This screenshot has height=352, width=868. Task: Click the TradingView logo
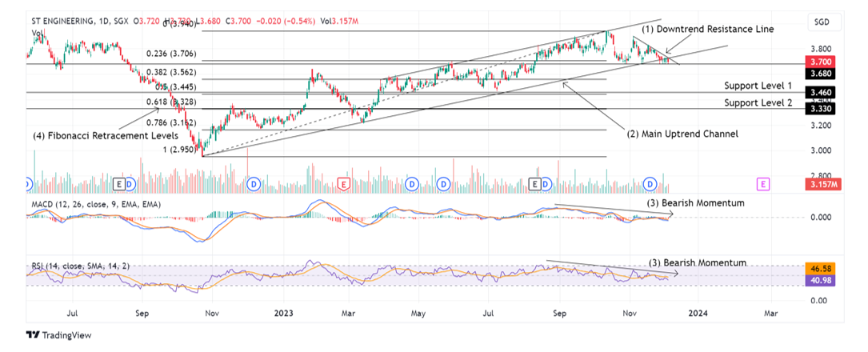(x=58, y=335)
